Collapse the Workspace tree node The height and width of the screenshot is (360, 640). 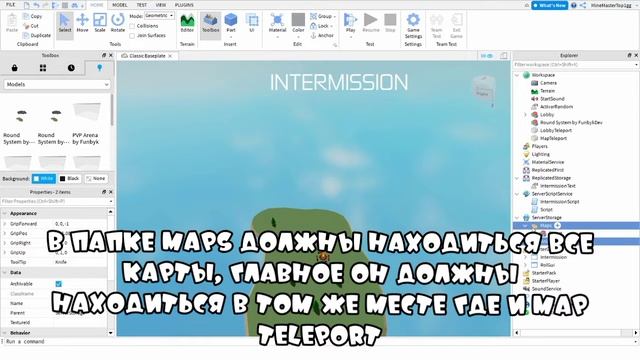(517, 75)
